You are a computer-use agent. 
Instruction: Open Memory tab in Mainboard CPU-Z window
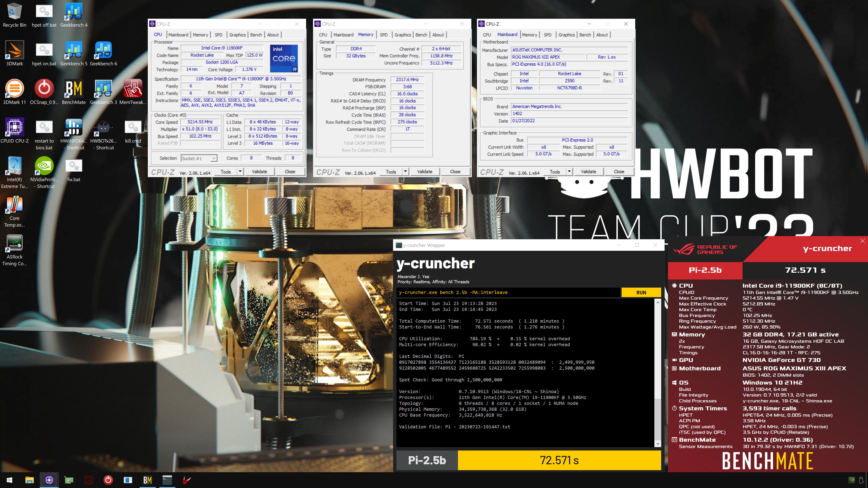click(529, 35)
